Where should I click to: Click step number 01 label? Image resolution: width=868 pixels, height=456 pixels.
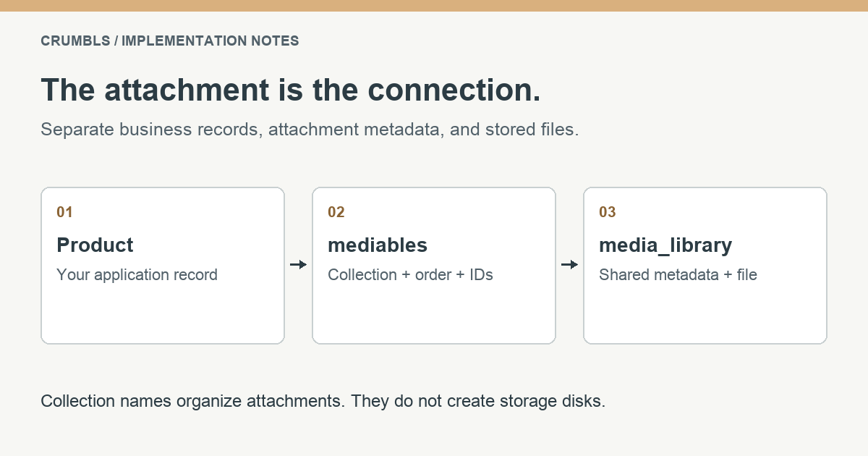click(x=65, y=212)
